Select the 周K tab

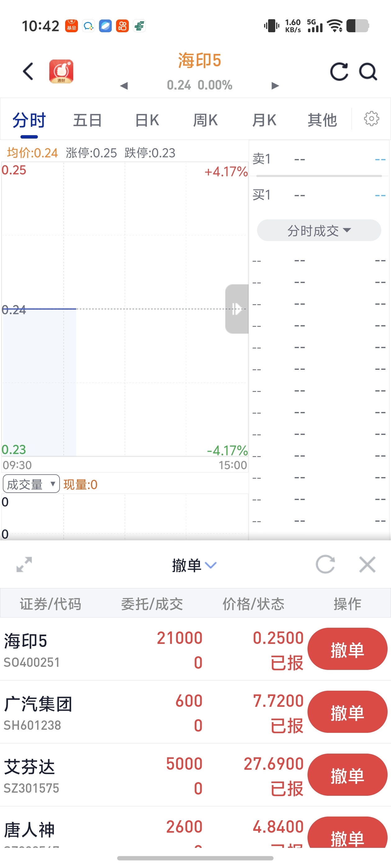(x=205, y=120)
